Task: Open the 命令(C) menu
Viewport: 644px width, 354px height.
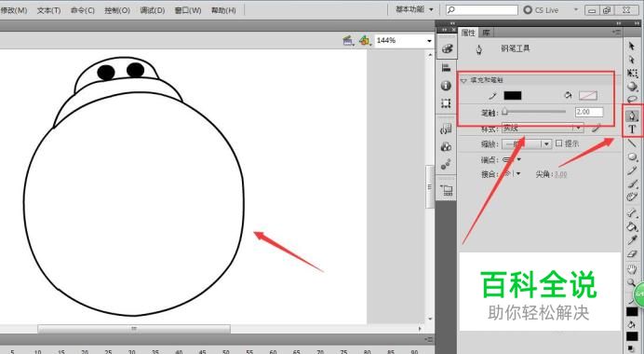Action: 82,10
